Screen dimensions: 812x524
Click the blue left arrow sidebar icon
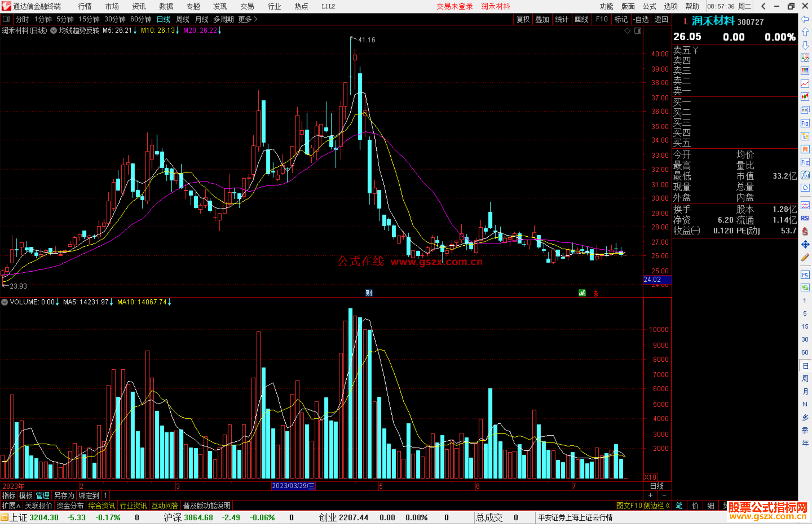[805, 19]
